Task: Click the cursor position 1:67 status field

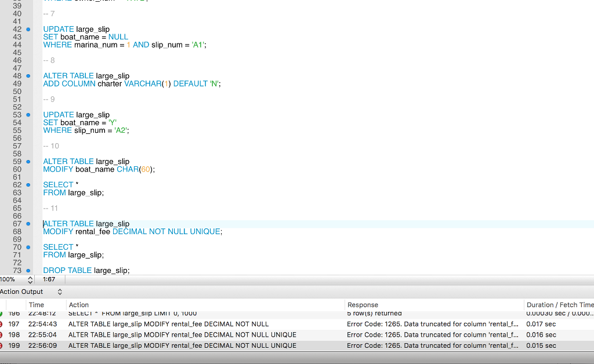Action: coord(49,279)
